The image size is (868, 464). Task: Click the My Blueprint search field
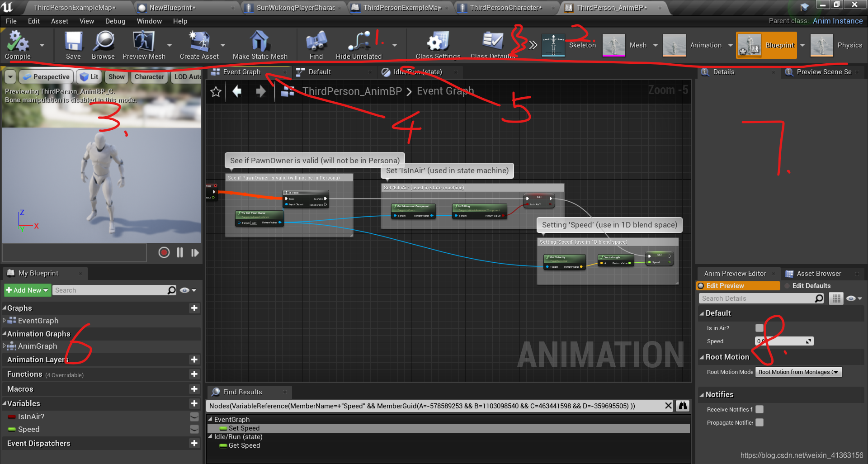pyautogui.click(x=115, y=290)
